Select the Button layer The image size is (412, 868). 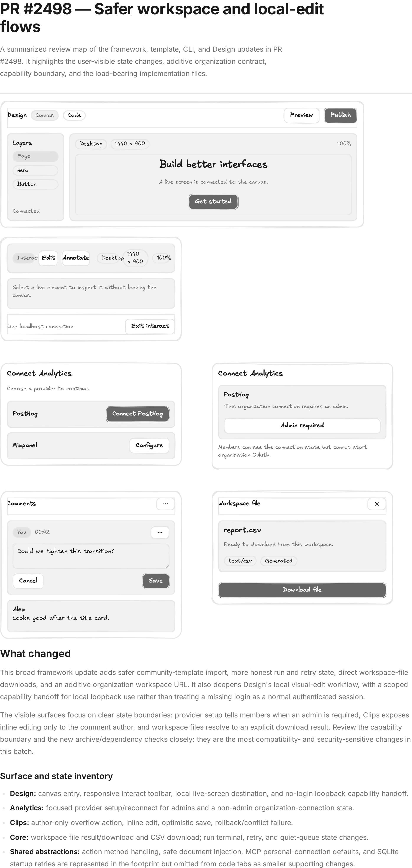[x=35, y=184]
